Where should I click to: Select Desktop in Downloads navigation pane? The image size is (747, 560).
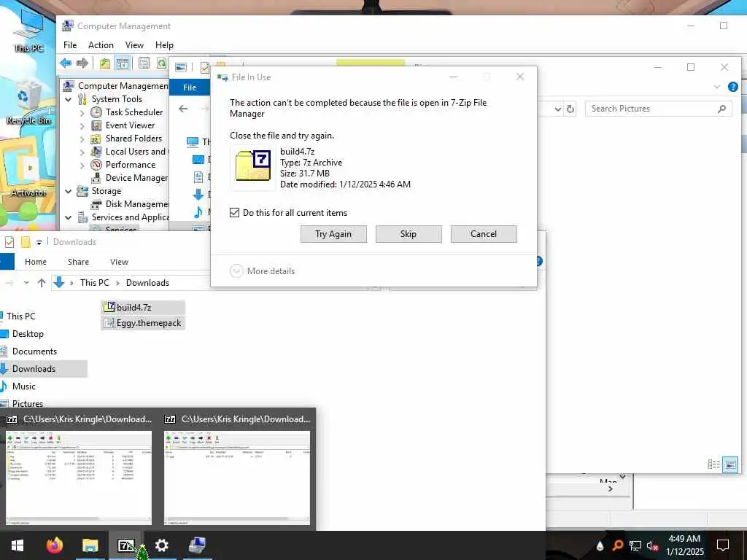28,334
